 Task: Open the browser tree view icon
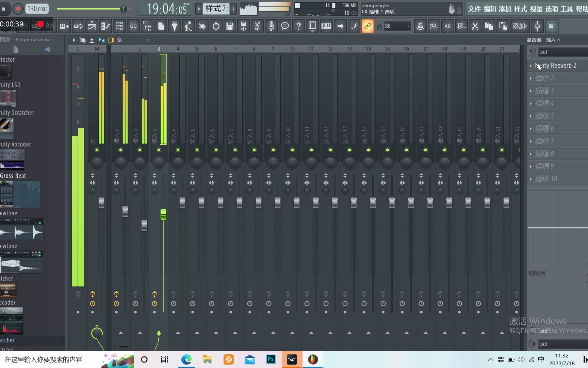pyautogui.click(x=147, y=26)
